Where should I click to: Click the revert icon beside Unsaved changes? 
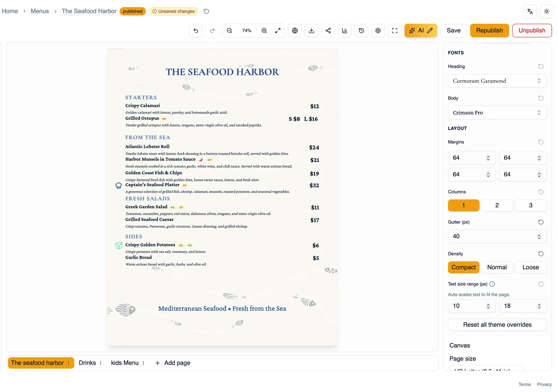[206, 11]
